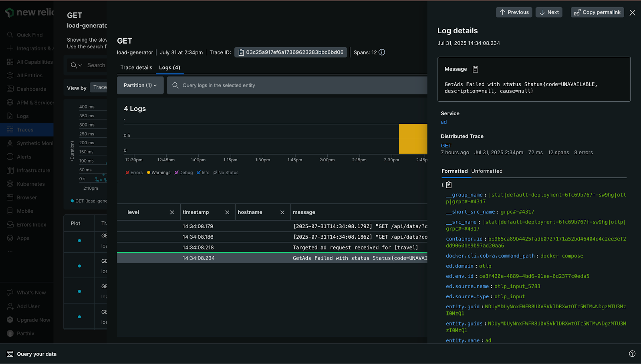Switch to the Unformatted tab
The width and height of the screenshot is (641, 364).
coord(487,171)
